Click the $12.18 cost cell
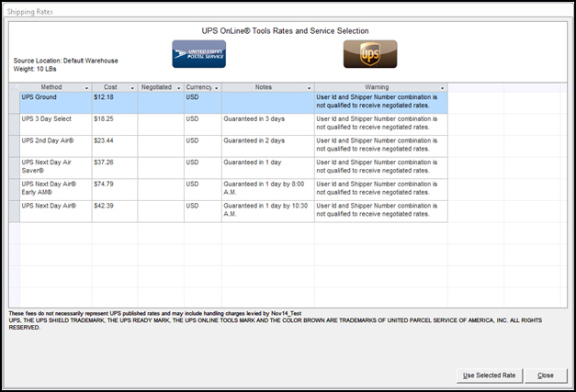This screenshot has height=392, width=576. click(x=115, y=103)
